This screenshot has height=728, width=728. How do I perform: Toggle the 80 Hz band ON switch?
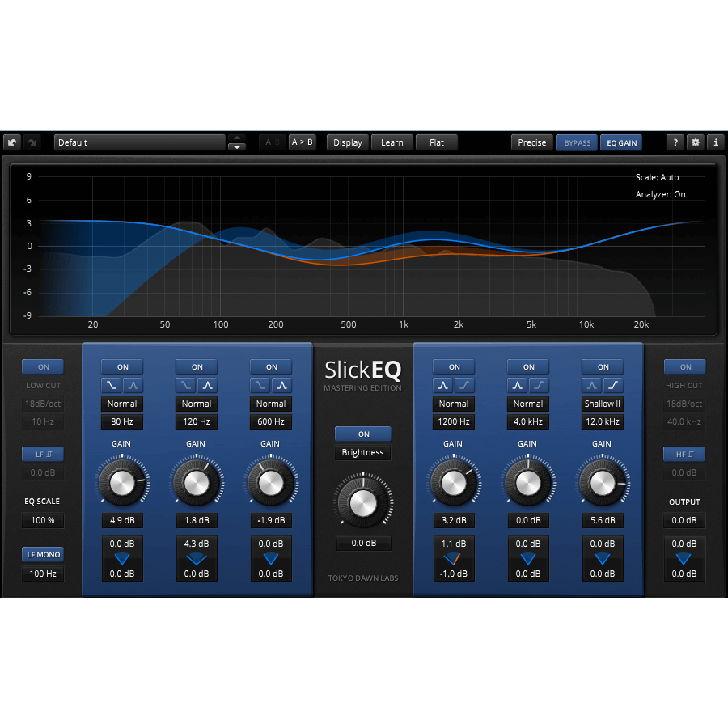123,366
